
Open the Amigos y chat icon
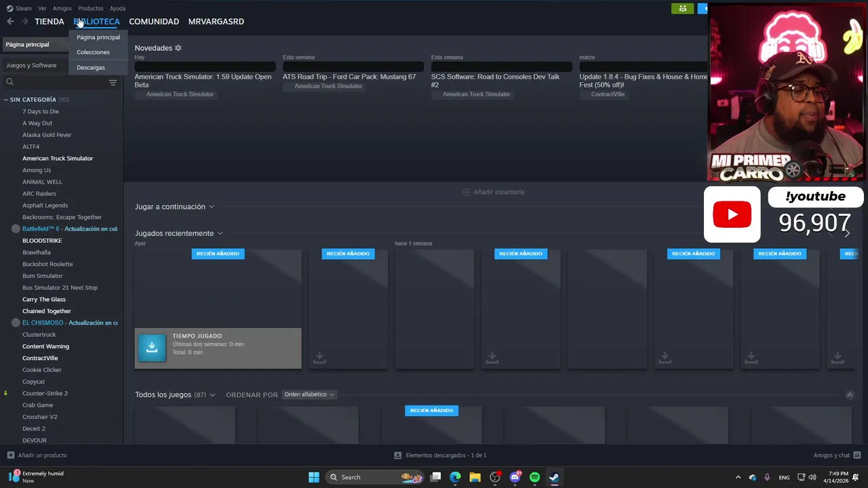pos(857,455)
